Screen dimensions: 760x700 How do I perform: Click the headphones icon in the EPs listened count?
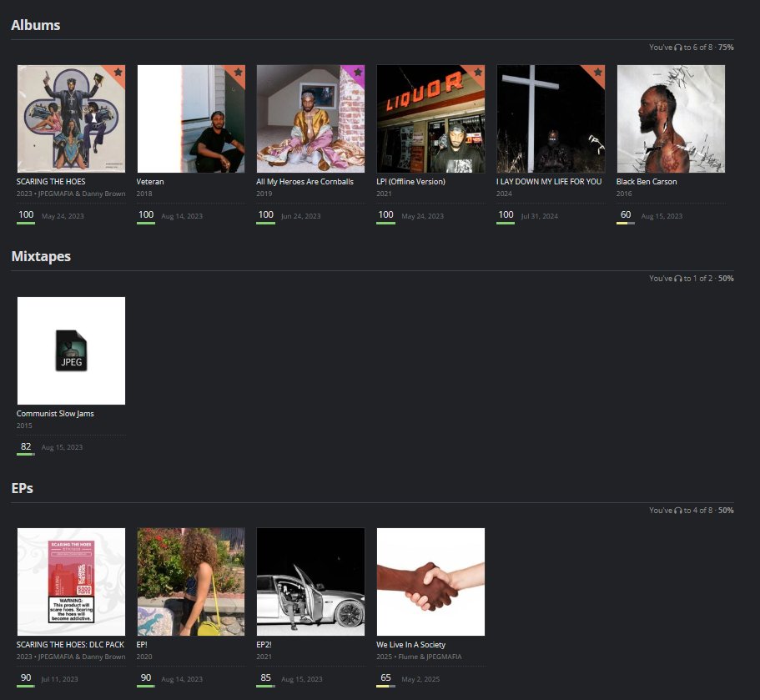pyautogui.click(x=678, y=511)
